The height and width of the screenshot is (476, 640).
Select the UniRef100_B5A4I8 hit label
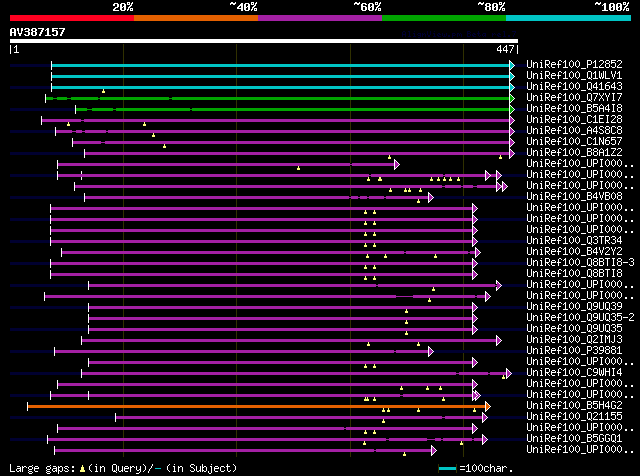[574, 109]
